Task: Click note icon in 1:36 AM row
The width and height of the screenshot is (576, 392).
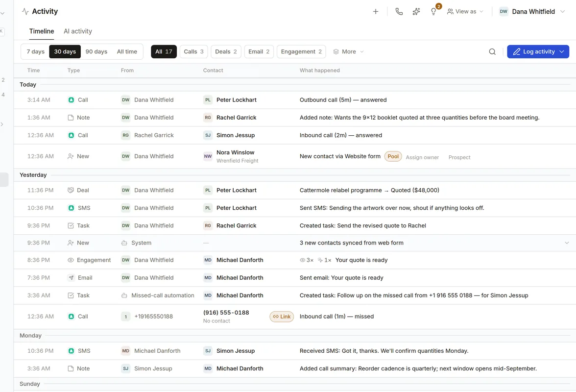Action: click(x=71, y=118)
